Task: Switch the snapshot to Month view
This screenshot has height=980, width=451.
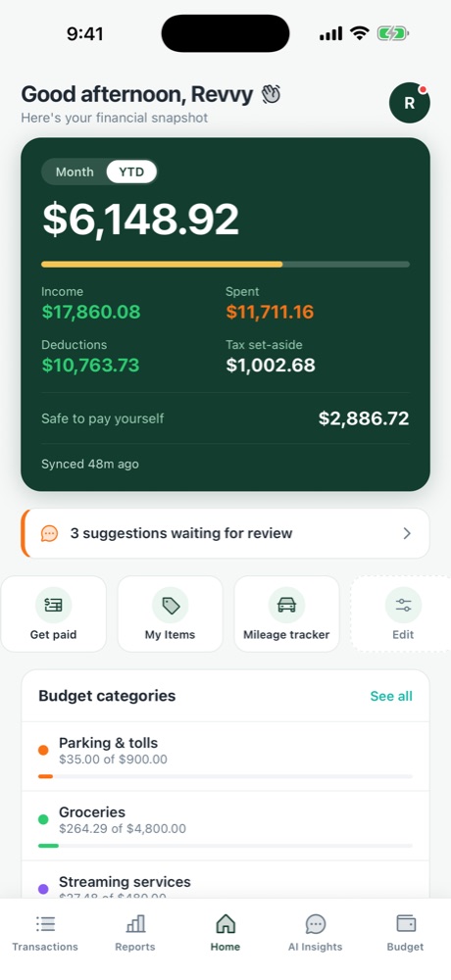Action: 75,171
